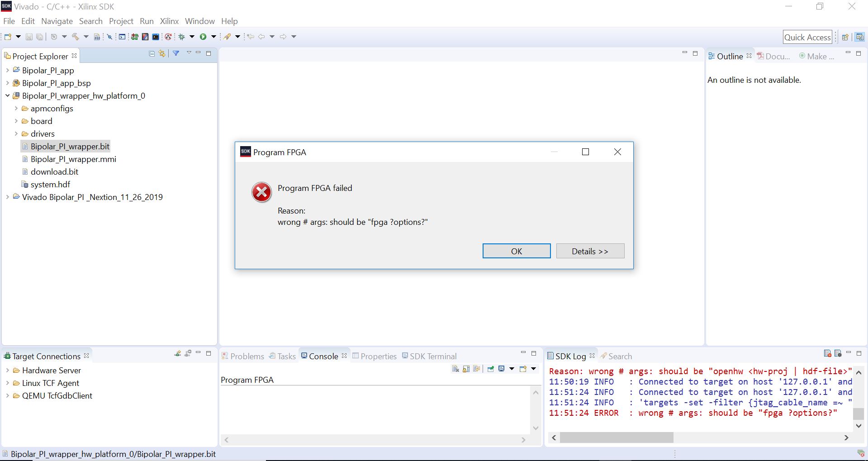
Task: Close the Project Explorer tab
Action: [x=74, y=56]
